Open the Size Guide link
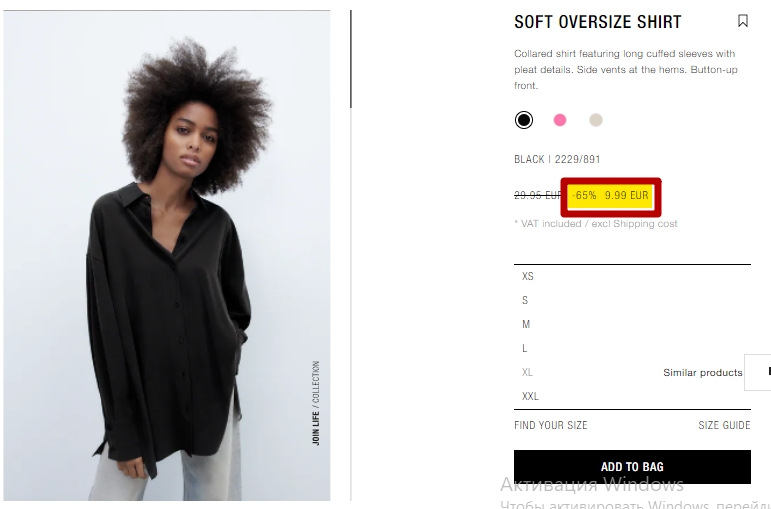Viewport: 771px width, 509px height. coord(724,425)
